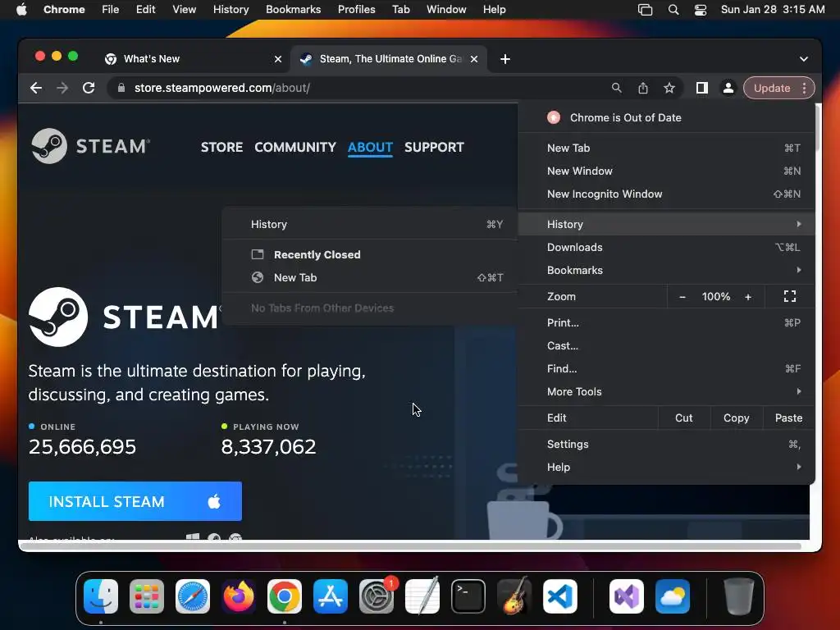The height and width of the screenshot is (630, 840).
Task: Open the Profiles menu in menu bar
Action: (x=356, y=10)
